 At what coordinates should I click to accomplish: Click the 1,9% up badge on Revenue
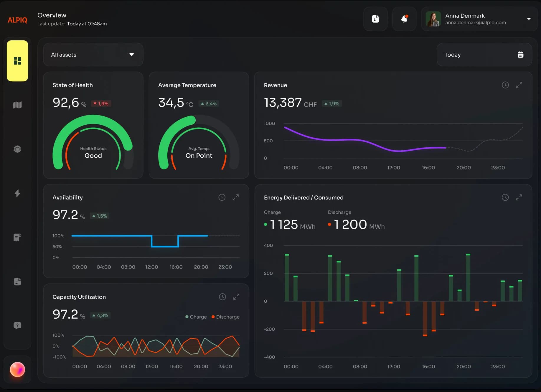click(x=331, y=103)
